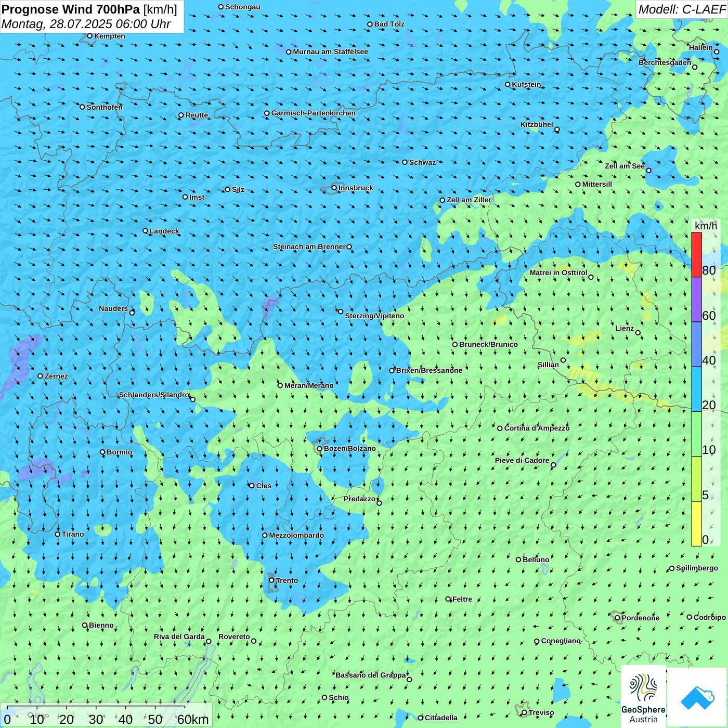The width and height of the screenshot is (728, 728).
Task: Click the date 'Montag, 28.07.2025 06:00 Uhr'
Action: [86, 24]
